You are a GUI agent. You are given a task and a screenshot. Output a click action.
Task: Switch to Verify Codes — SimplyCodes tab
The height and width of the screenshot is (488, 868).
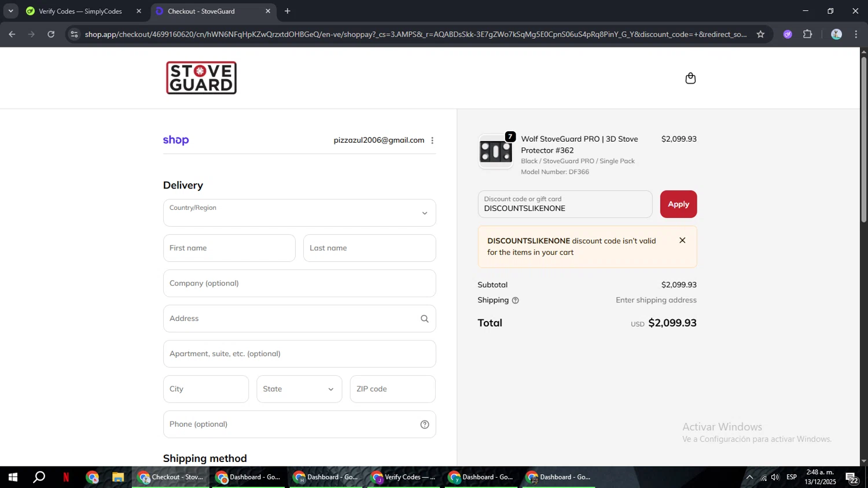point(80,11)
